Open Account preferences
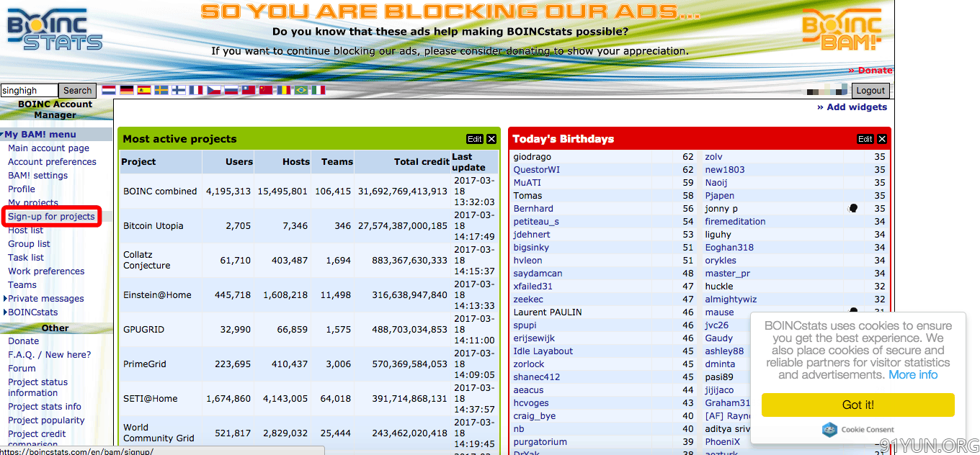This screenshot has width=980, height=455. pyautogui.click(x=52, y=162)
